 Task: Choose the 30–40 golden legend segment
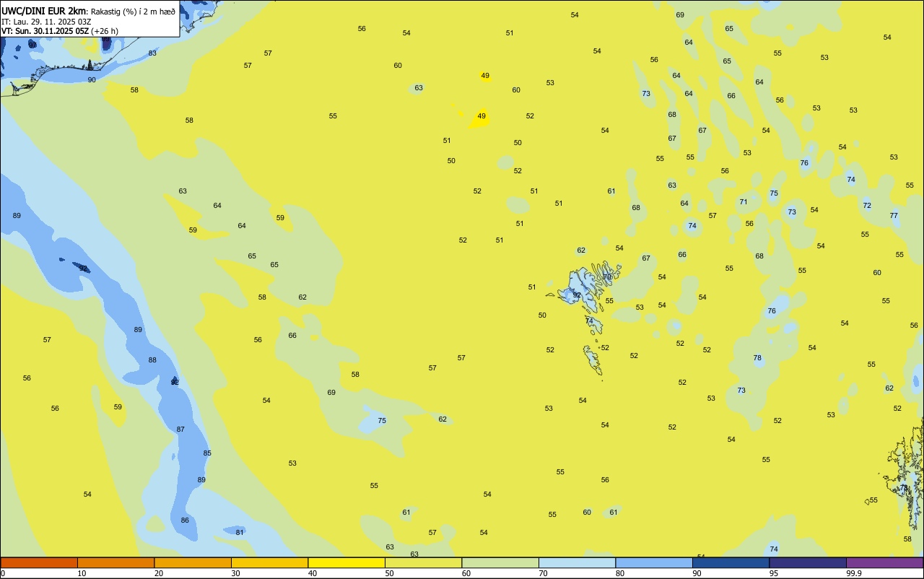point(269,562)
